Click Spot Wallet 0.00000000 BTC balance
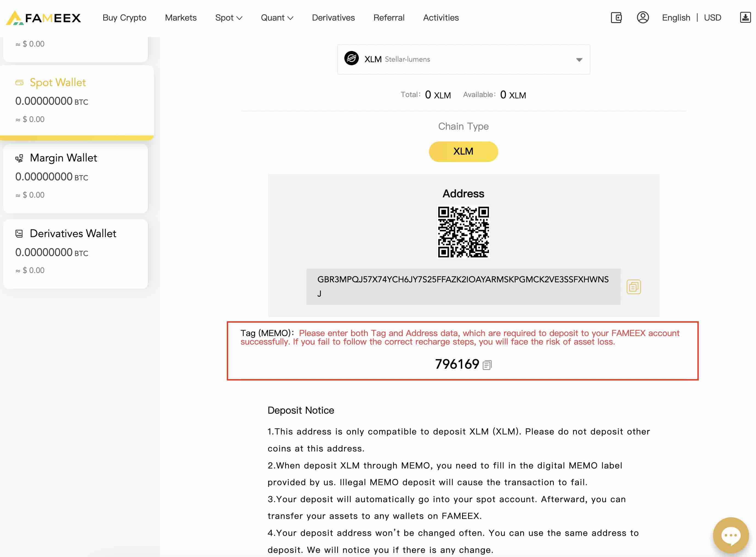Screen dimensions: 756x557 [x=51, y=101]
